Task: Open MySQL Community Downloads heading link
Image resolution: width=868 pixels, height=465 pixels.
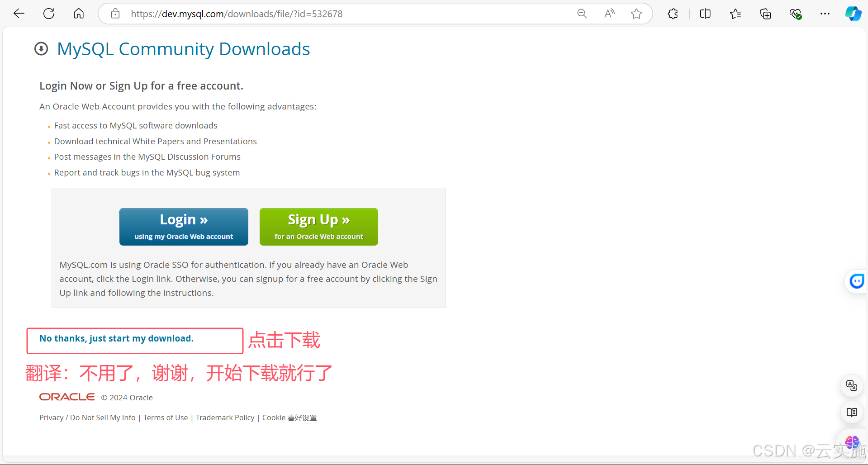Action: (183, 49)
